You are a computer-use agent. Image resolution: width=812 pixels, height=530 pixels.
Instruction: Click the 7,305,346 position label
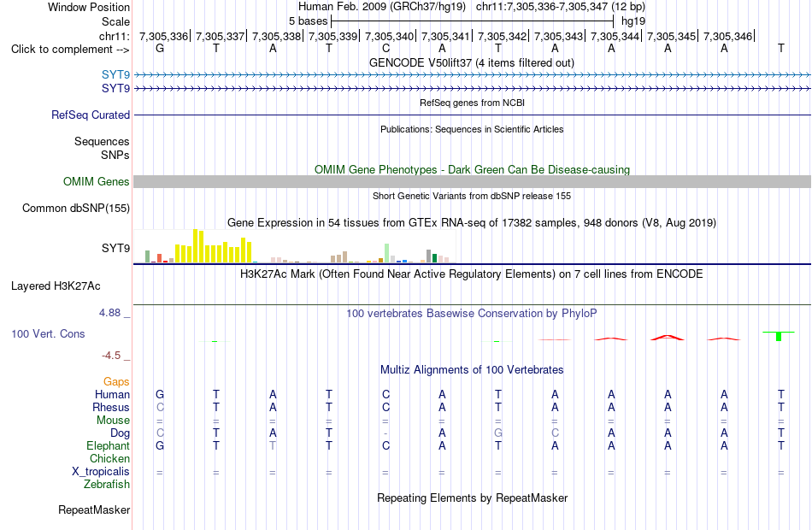[727, 36]
